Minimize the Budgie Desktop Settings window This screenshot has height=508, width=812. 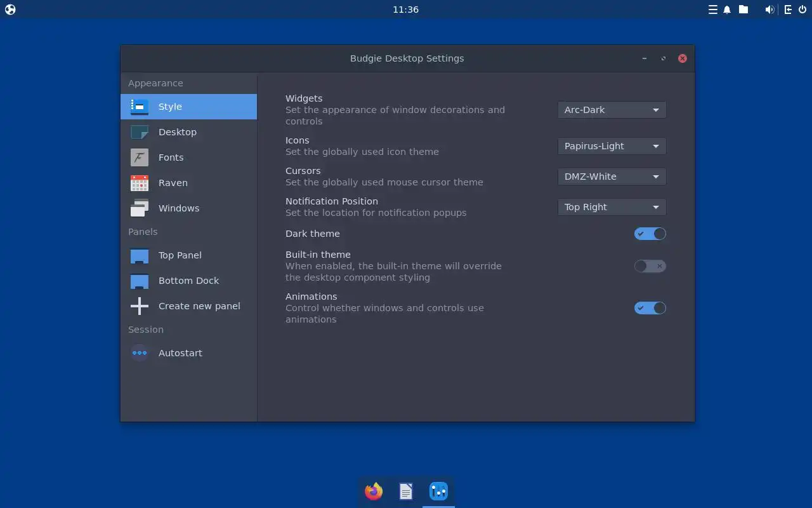point(645,58)
